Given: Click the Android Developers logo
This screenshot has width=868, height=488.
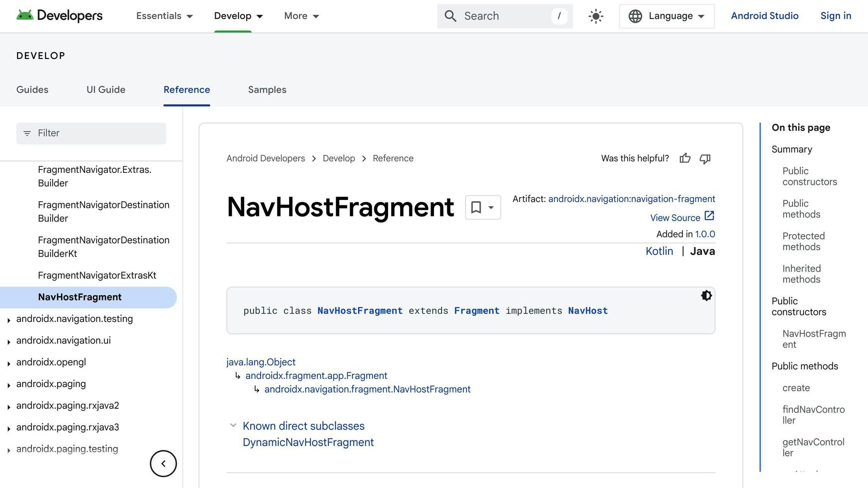Looking at the screenshot, I should (x=59, y=16).
